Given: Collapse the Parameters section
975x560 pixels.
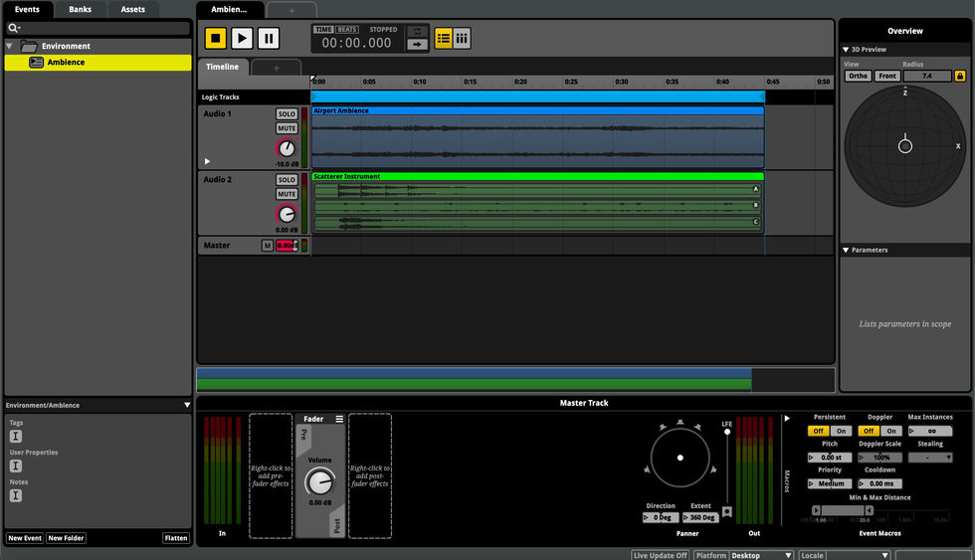Looking at the screenshot, I should coord(846,250).
